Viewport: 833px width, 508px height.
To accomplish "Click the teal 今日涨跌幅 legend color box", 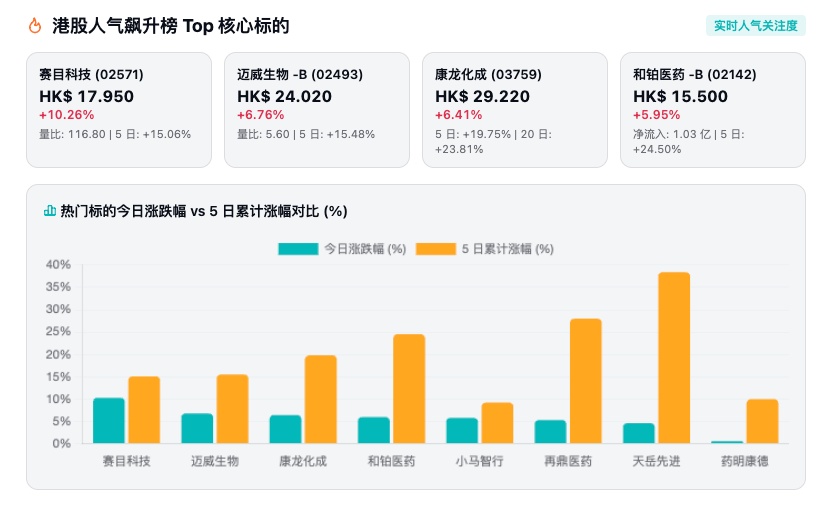I will click(298, 249).
